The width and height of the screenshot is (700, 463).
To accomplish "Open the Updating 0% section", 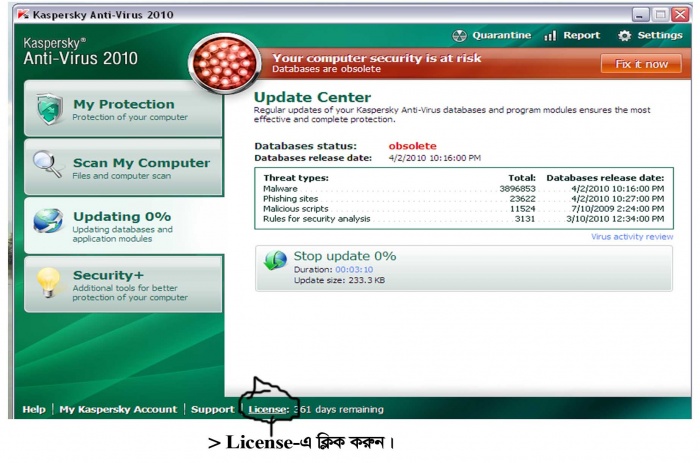I will (x=124, y=225).
